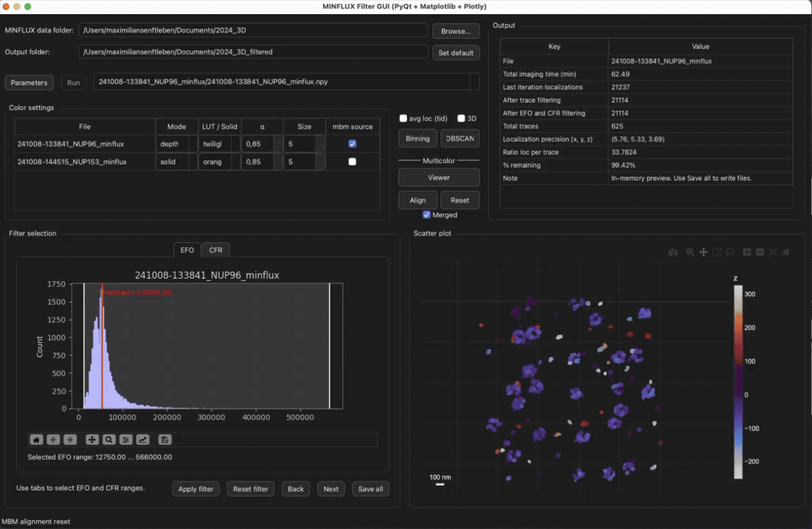Adjust the alpha stepper for the NUP153 row
The width and height of the screenshot is (812, 529).
tap(278, 162)
